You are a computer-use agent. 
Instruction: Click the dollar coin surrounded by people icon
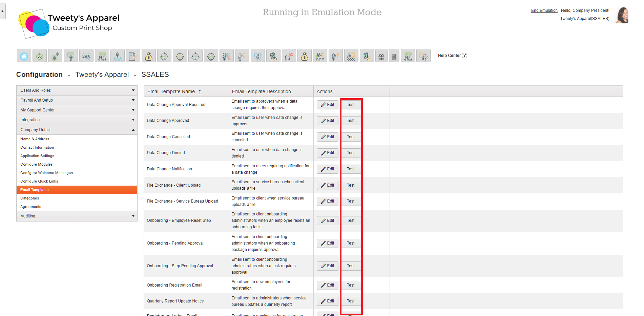(180, 56)
